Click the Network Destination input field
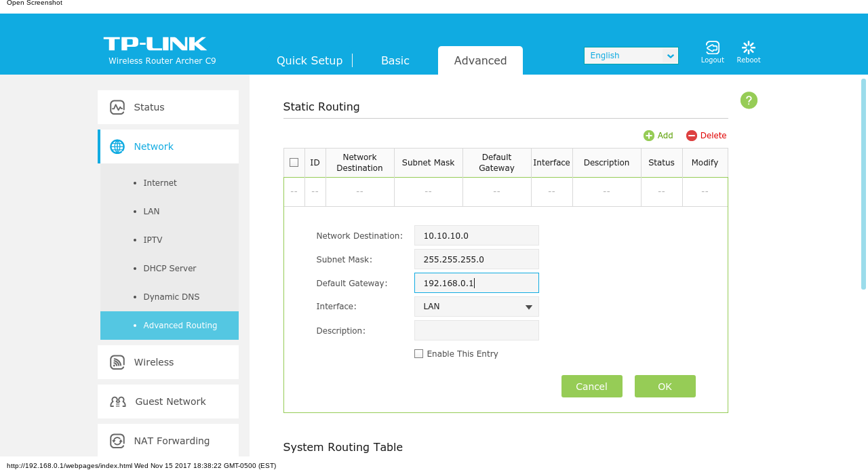The width and height of the screenshot is (868, 470). pos(477,235)
